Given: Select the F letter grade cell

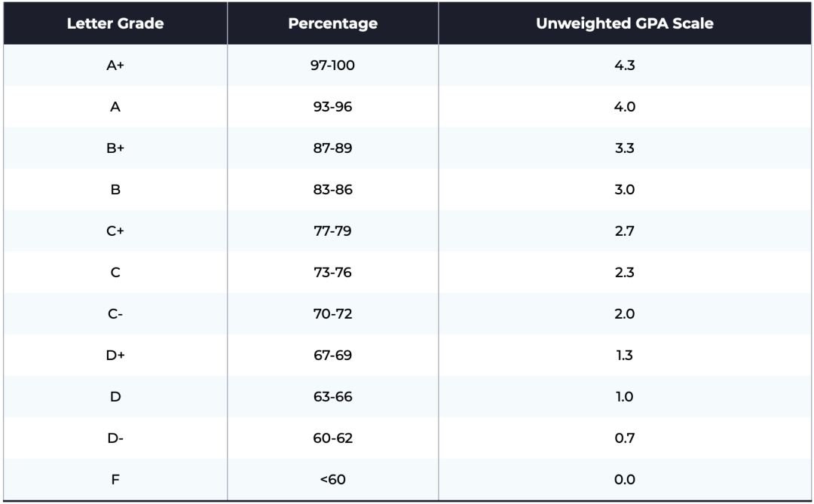Looking at the screenshot, I should pos(115,480).
